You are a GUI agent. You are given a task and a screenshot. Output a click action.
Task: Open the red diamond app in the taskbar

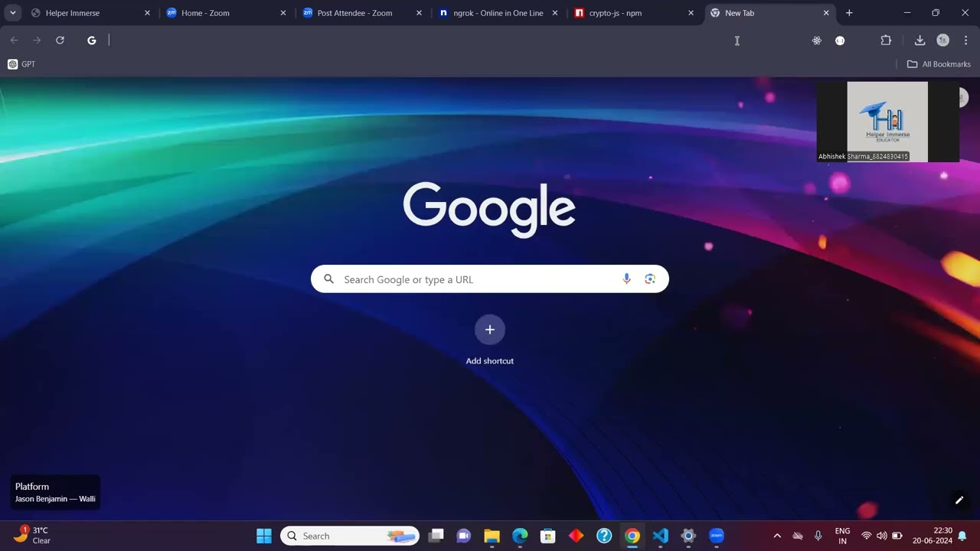(576, 536)
